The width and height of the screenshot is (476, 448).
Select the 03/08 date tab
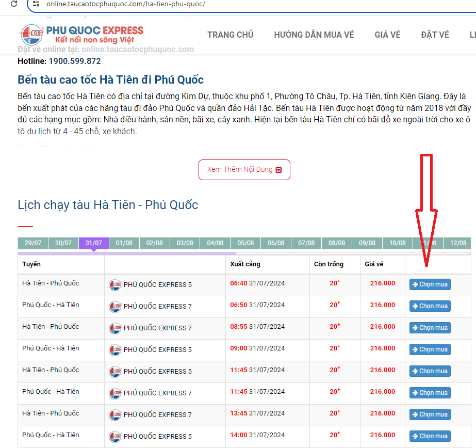click(185, 243)
